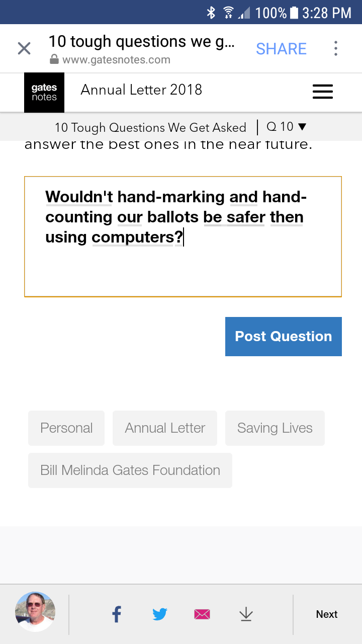Open the user profile photo
This screenshot has height=644, width=362.
pos(35,612)
